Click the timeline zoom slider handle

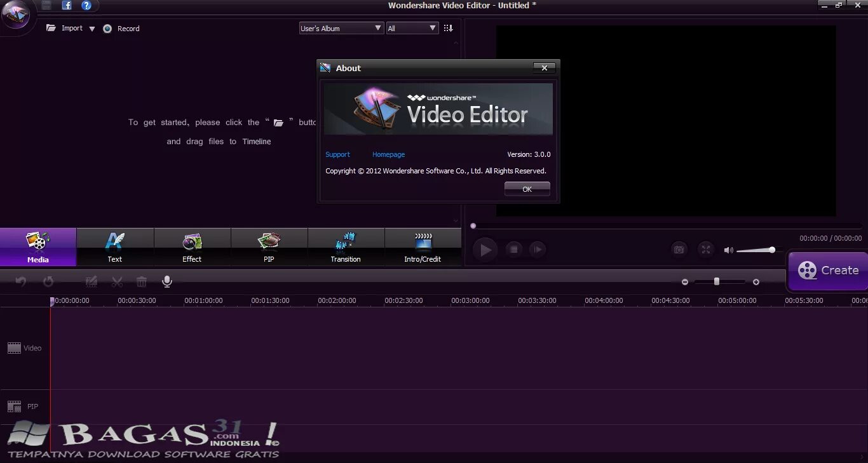716,281
